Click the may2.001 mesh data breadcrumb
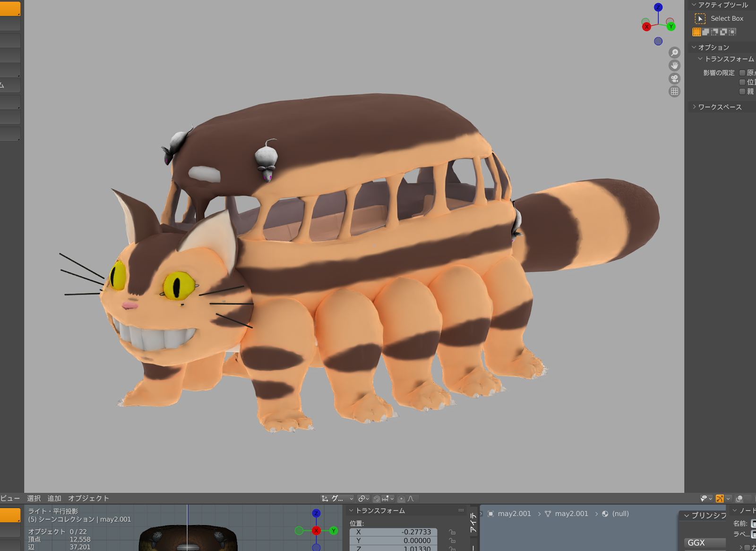756x551 pixels. 567,514
